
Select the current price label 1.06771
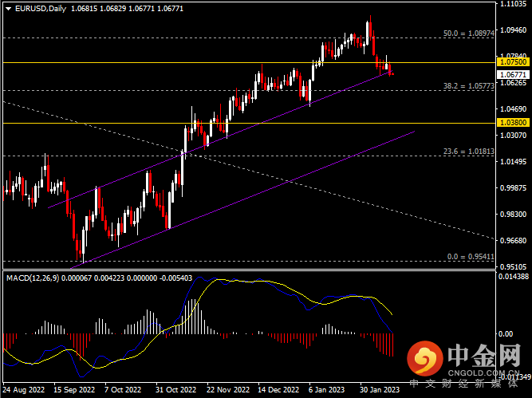[x=512, y=73]
